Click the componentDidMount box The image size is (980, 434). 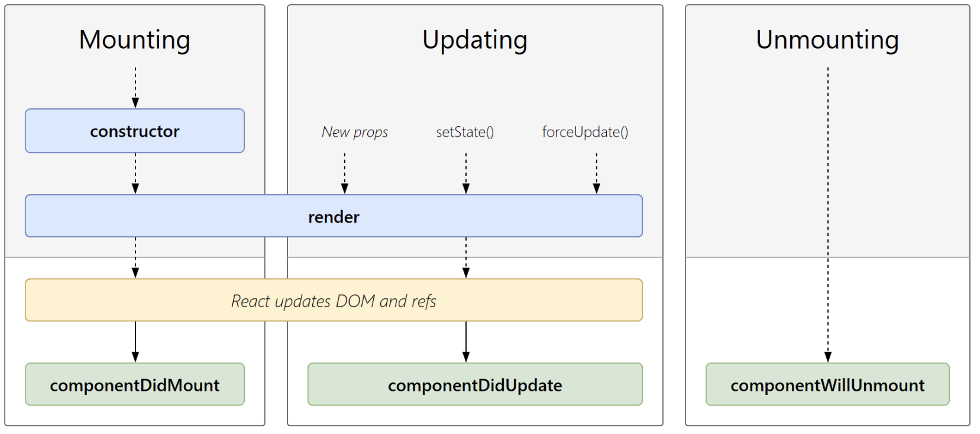[135, 384]
